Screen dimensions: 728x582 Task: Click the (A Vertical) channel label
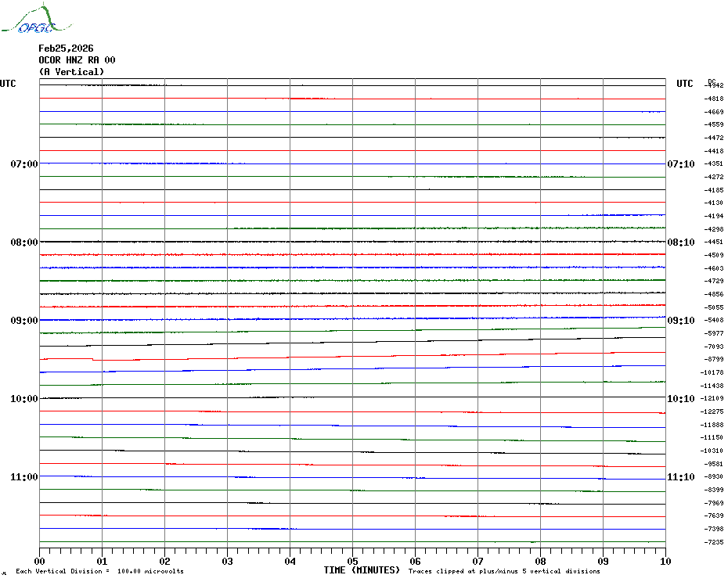(x=71, y=72)
